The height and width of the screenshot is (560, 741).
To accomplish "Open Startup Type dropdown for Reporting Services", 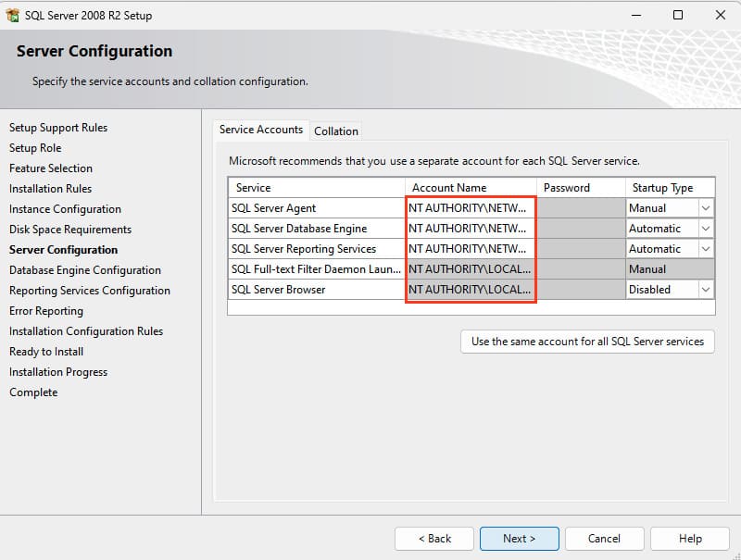I will [x=705, y=249].
